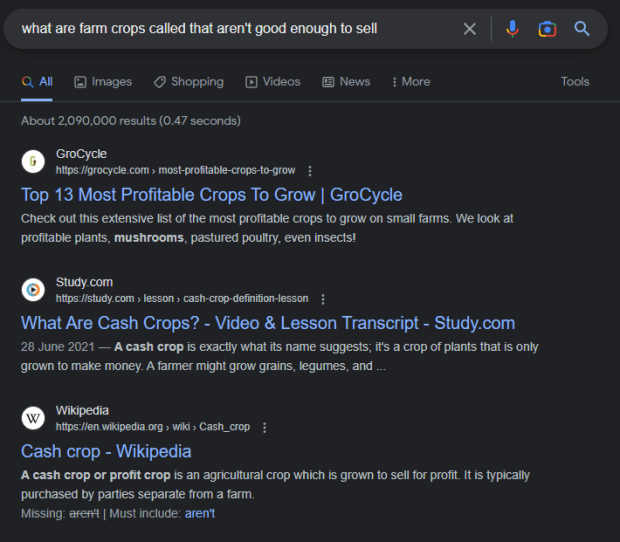
Task: Switch to the Images tab
Action: coord(103,82)
